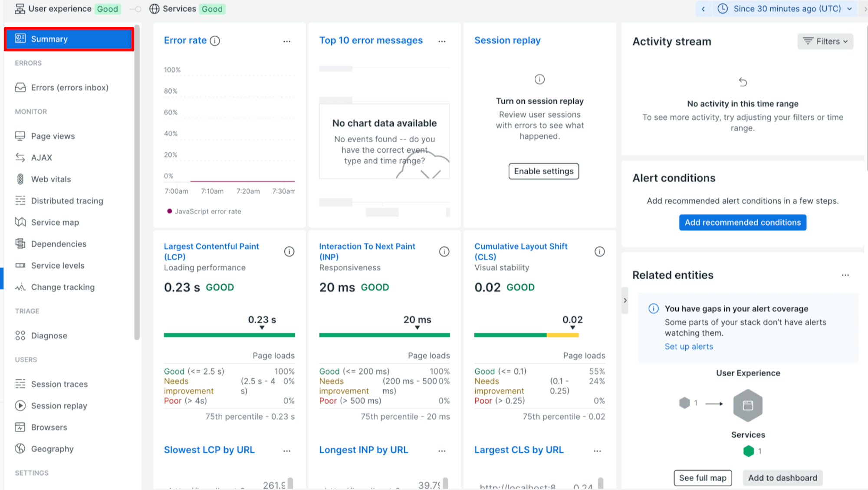868x490 pixels.
Task: Open Error rate options menu
Action: tap(287, 41)
